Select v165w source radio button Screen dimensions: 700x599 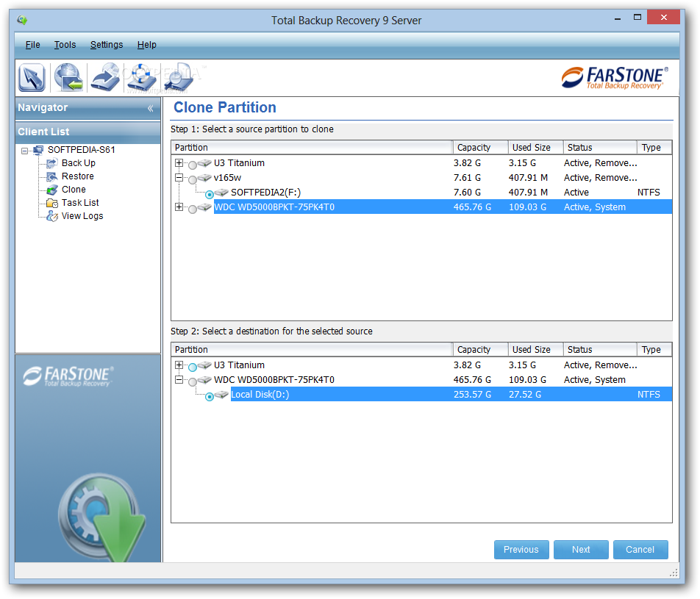coord(193,180)
